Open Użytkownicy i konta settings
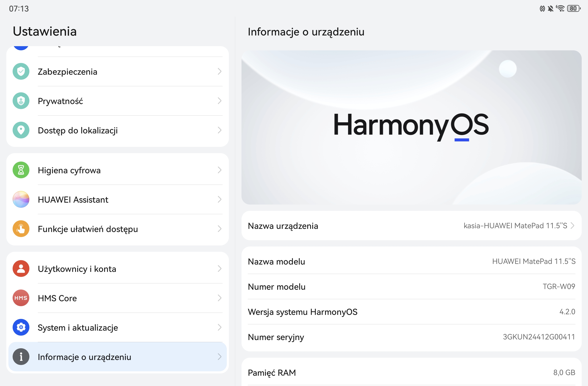This screenshot has width=588, height=386. click(x=118, y=269)
